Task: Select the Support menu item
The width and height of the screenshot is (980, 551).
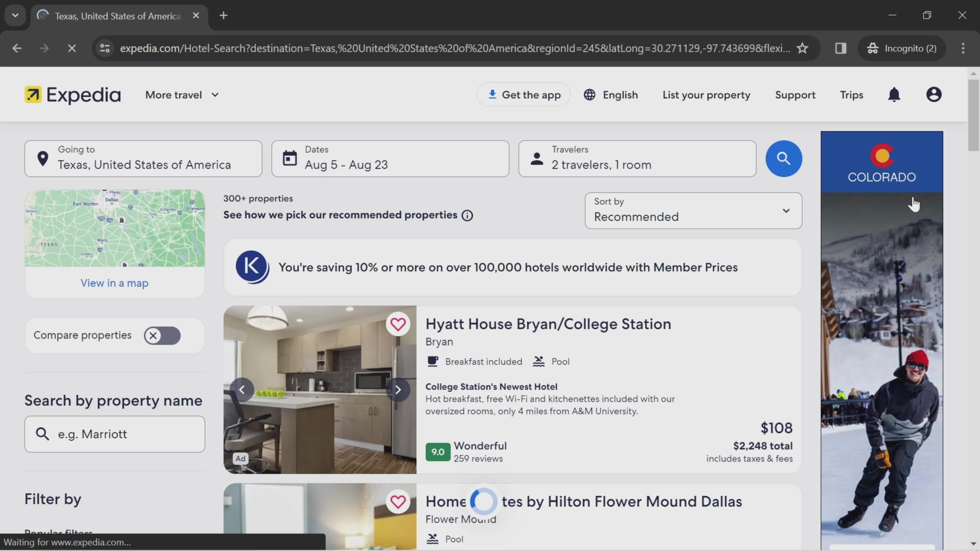Action: coord(795,94)
